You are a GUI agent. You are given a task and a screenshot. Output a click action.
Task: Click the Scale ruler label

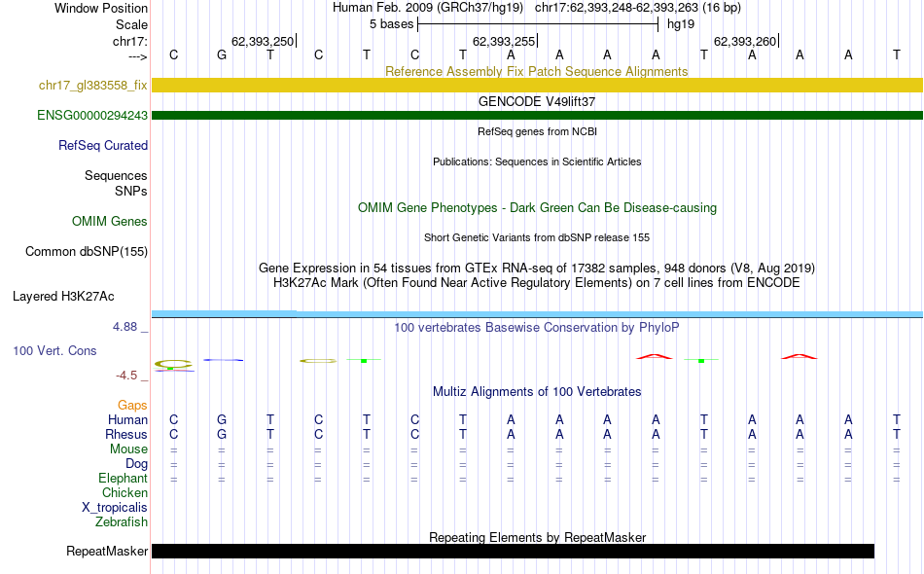point(131,24)
